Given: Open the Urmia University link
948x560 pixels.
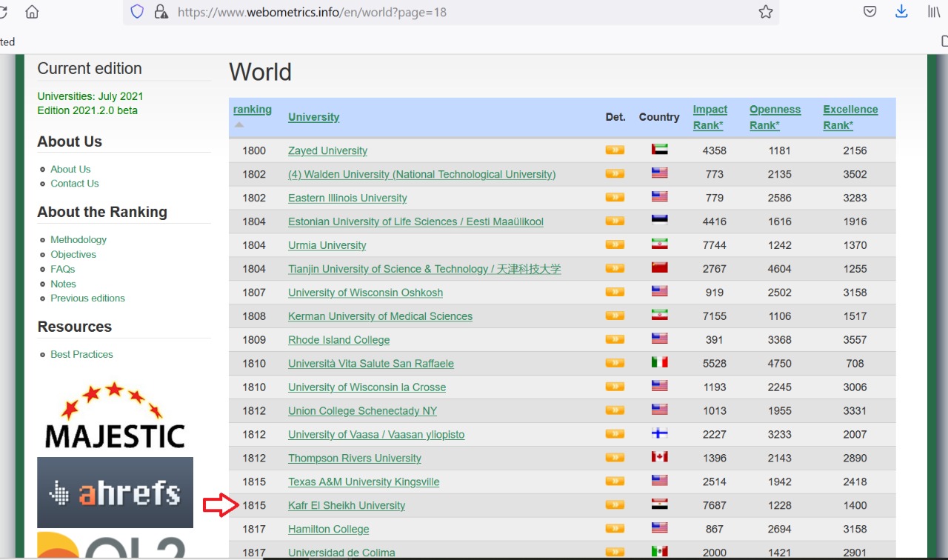Looking at the screenshot, I should tap(327, 245).
